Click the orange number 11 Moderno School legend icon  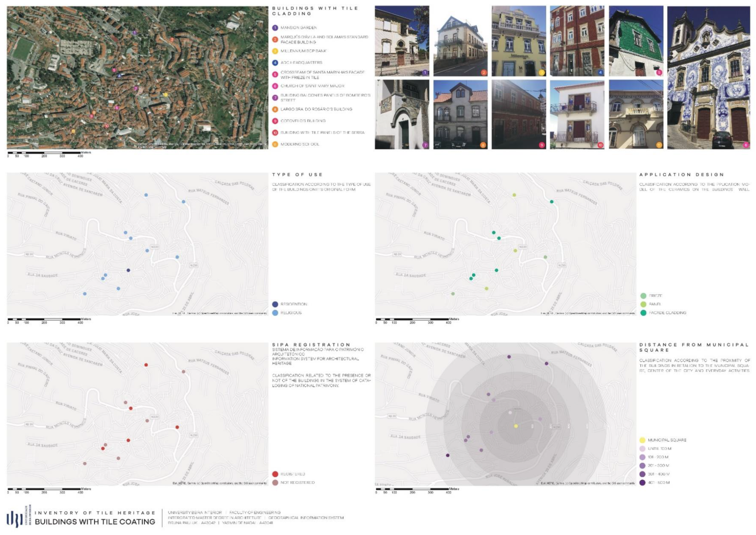click(275, 144)
